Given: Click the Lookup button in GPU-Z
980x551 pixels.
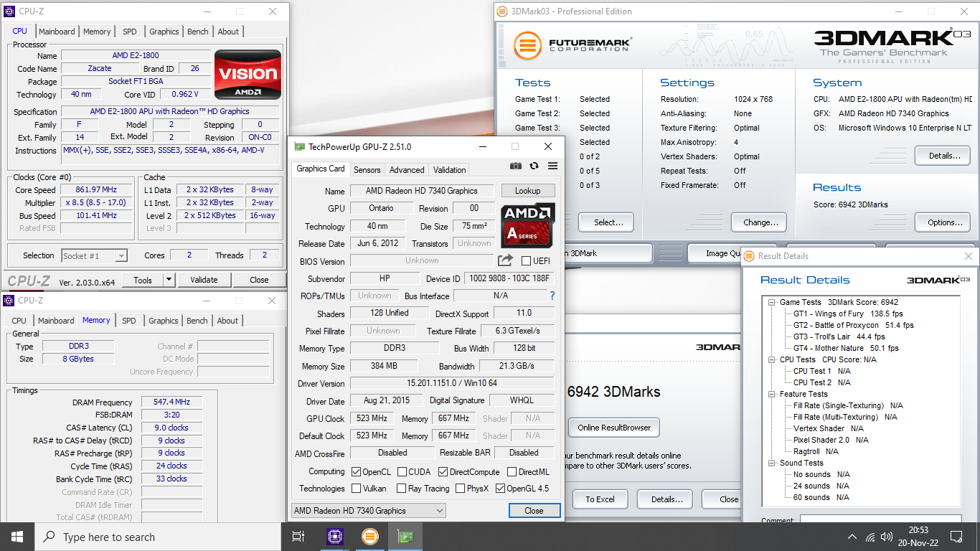Looking at the screenshot, I should pos(527,191).
